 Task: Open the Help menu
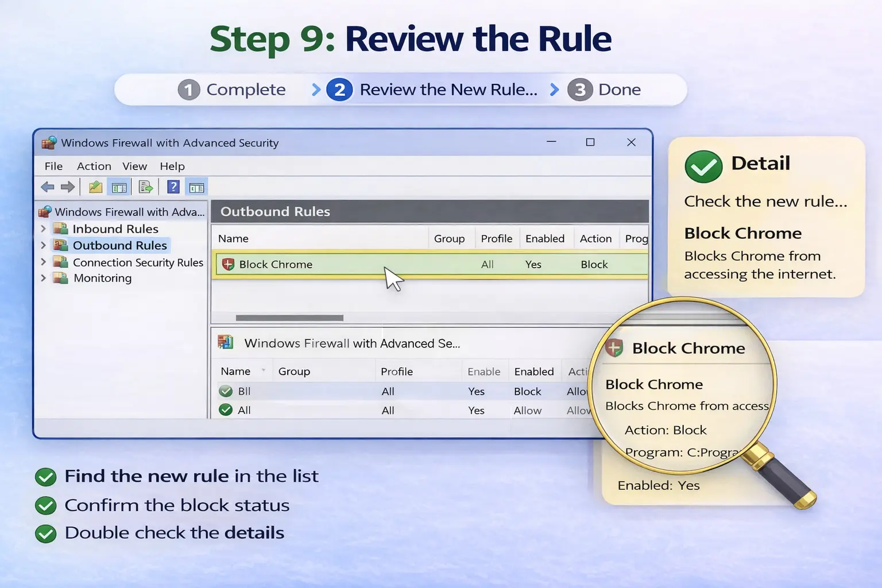click(172, 166)
